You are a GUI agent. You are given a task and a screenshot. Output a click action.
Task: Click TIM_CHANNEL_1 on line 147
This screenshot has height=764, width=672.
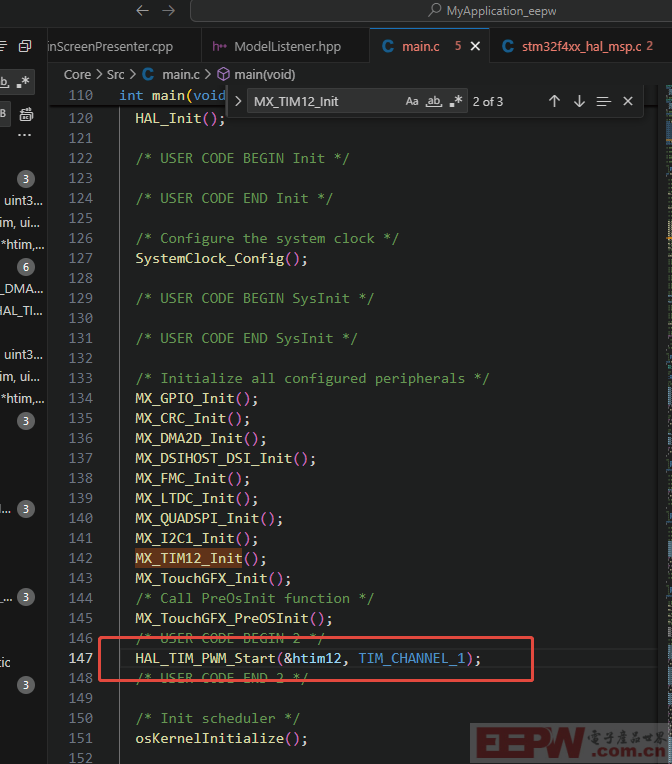coord(412,658)
